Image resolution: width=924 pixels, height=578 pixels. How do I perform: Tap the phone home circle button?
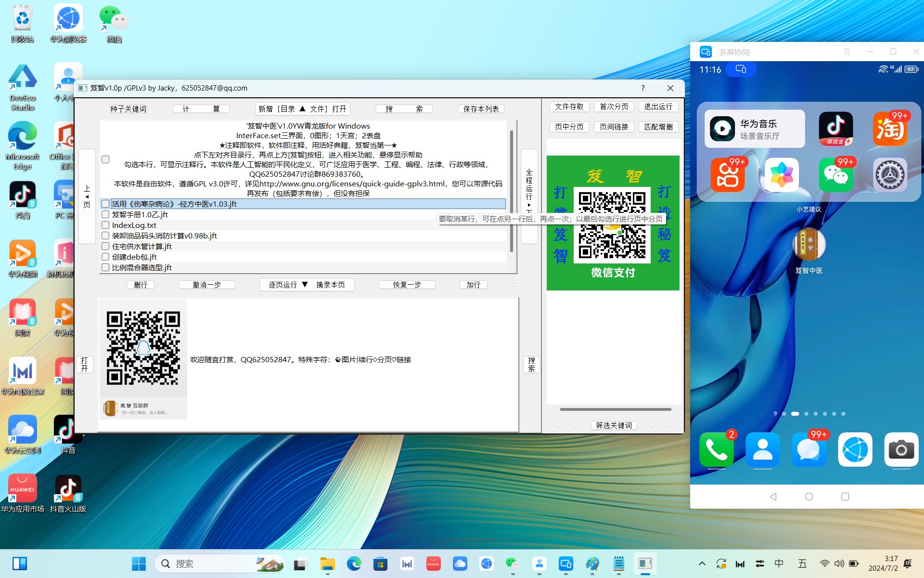(x=809, y=497)
